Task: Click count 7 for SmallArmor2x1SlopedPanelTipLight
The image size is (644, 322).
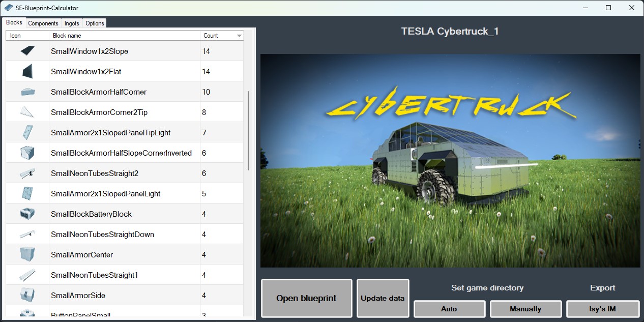Action: pyautogui.click(x=204, y=133)
